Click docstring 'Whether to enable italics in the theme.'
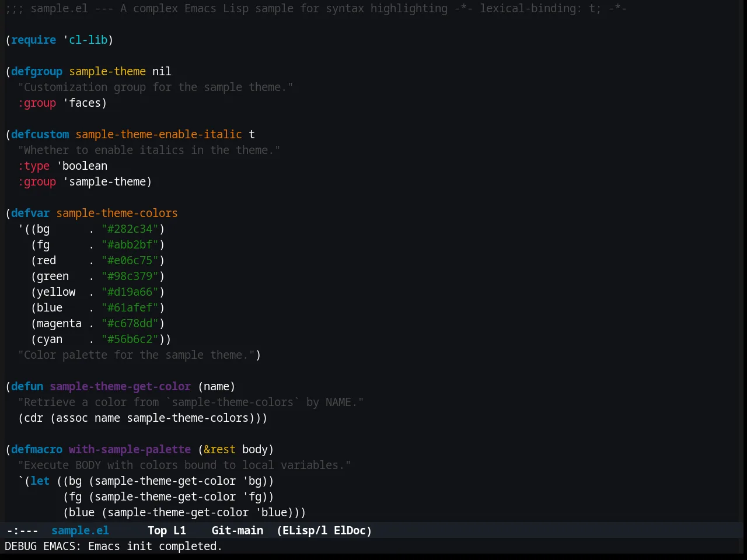The image size is (747, 560). tap(149, 150)
